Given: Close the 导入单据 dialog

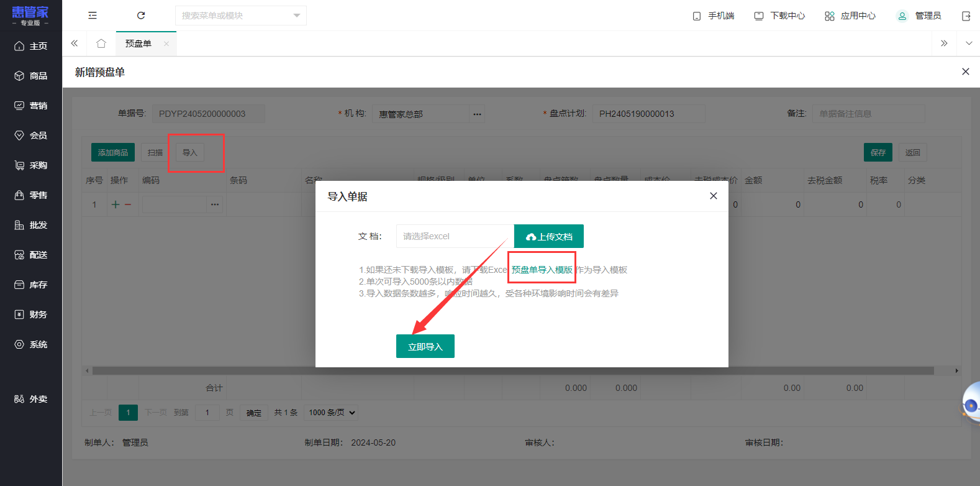Looking at the screenshot, I should click(714, 196).
